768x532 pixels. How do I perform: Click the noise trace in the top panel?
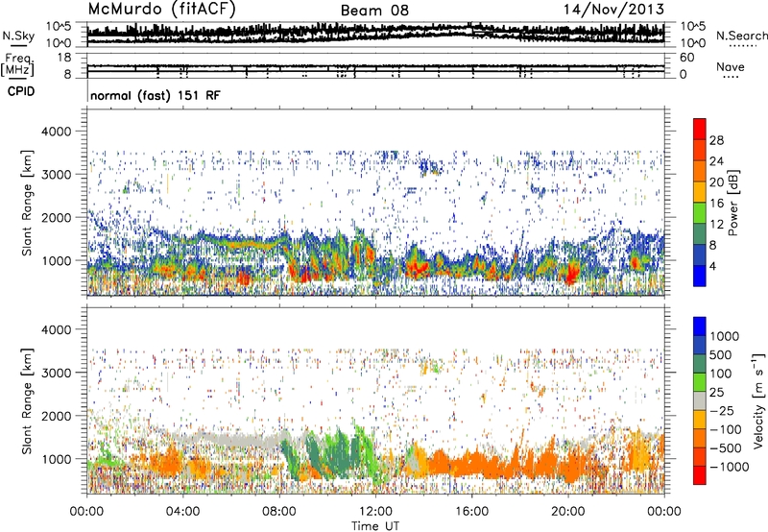(x=375, y=34)
